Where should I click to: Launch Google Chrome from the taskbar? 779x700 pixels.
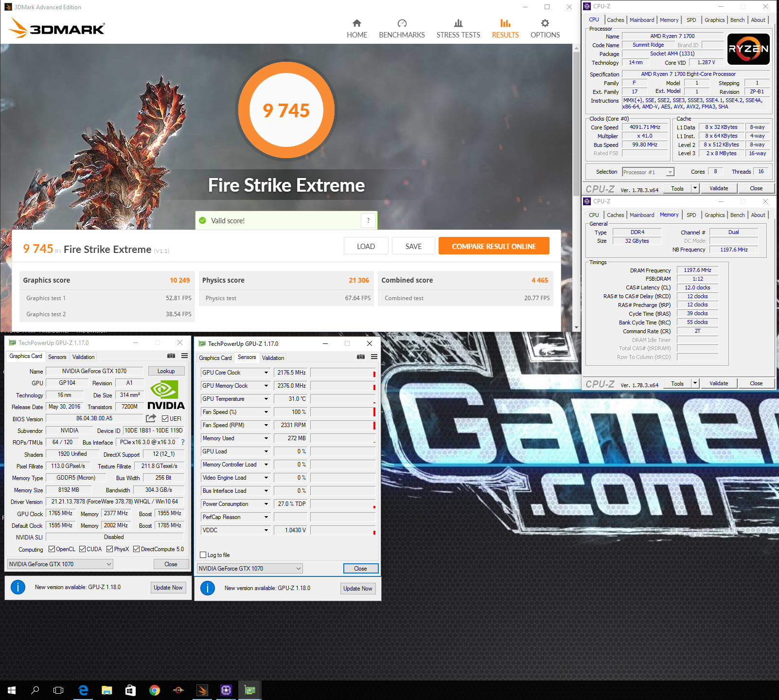pos(154,690)
